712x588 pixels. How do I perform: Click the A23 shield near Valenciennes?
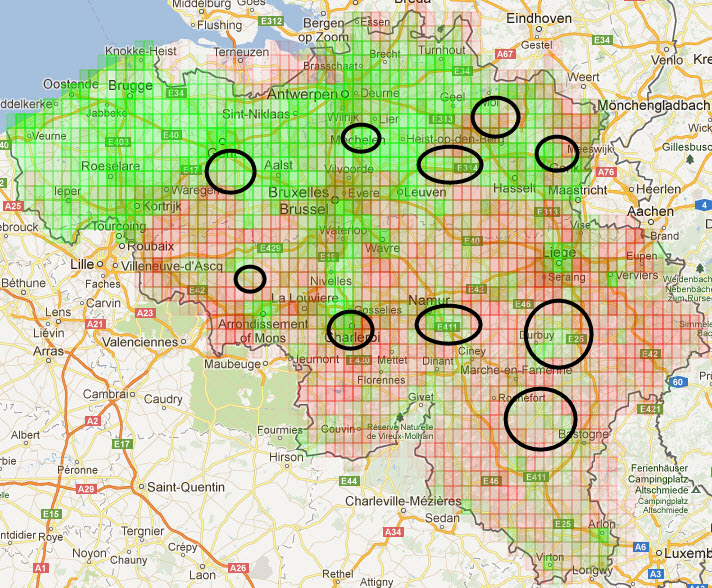[146, 313]
